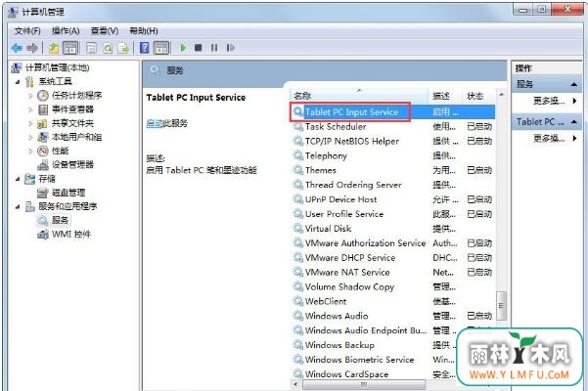Click the 任务计划程序 clock icon

tap(43, 96)
